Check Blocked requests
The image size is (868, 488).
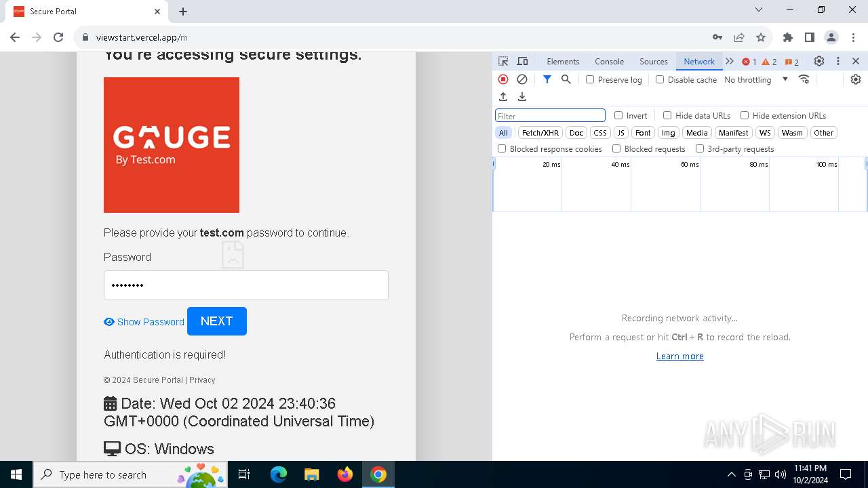click(x=616, y=148)
